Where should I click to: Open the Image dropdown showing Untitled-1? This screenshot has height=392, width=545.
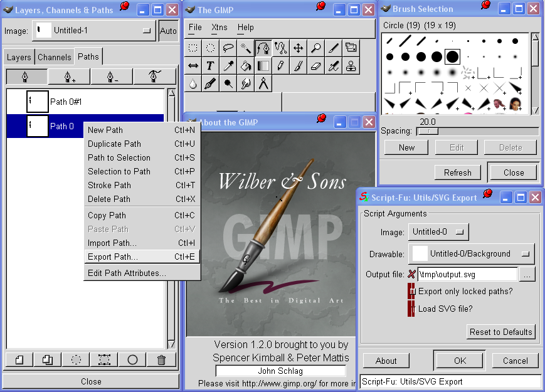tap(93, 31)
